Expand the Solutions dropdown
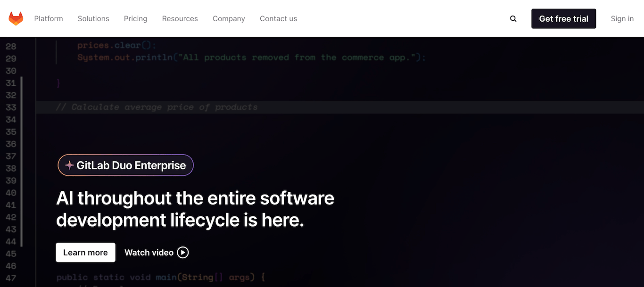This screenshot has width=644, height=287. pyautogui.click(x=93, y=18)
